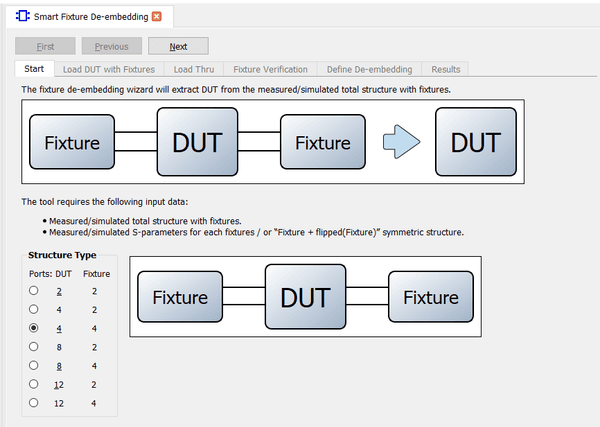Choose DUT 12 ports, Fixture 2 radio option
Screen dimensions: 600x427
[x=34, y=384]
